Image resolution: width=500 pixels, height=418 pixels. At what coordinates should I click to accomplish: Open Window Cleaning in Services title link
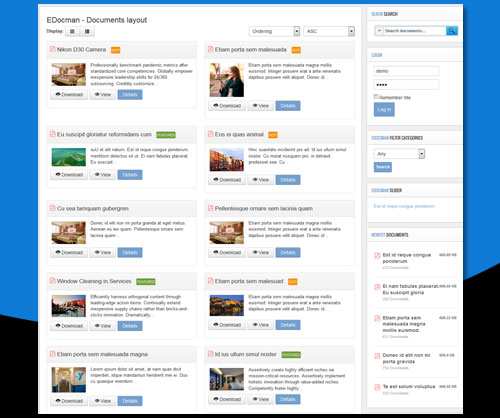pyautogui.click(x=94, y=281)
